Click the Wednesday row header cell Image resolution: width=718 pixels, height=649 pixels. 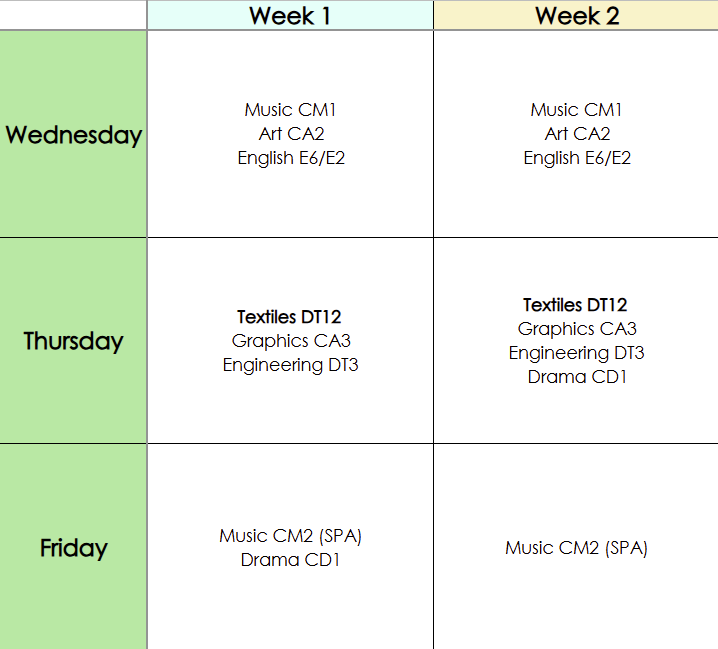click(74, 135)
